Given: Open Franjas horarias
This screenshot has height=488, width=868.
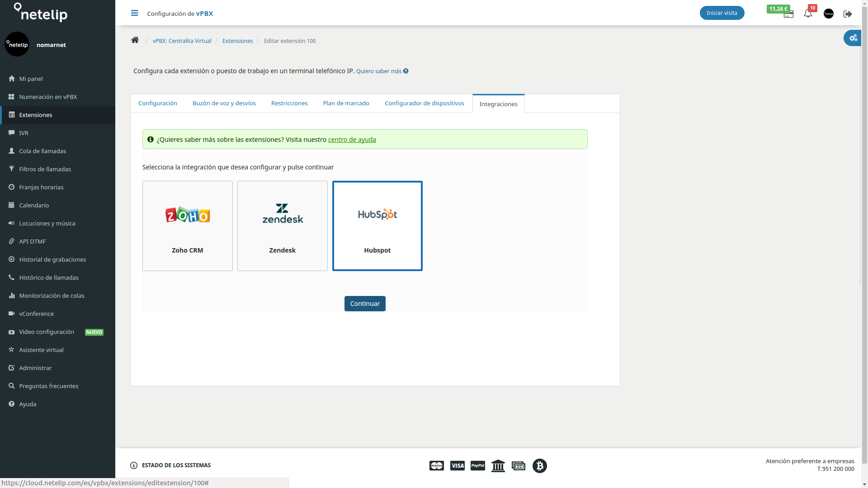Looking at the screenshot, I should click(58, 187).
